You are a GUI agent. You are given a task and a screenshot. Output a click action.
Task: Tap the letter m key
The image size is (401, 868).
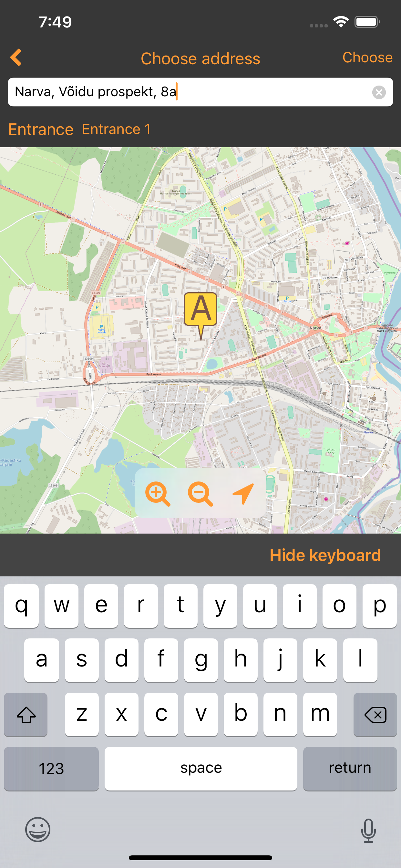click(x=320, y=714)
